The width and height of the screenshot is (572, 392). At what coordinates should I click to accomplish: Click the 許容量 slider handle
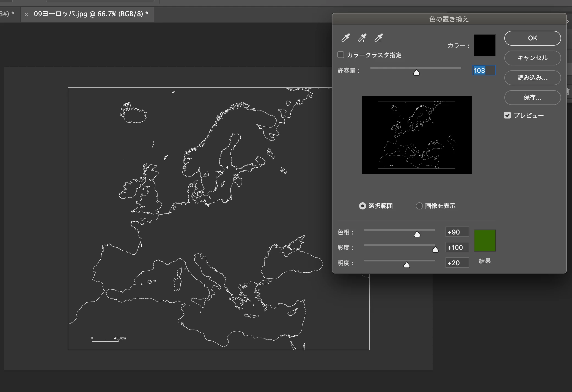click(417, 73)
